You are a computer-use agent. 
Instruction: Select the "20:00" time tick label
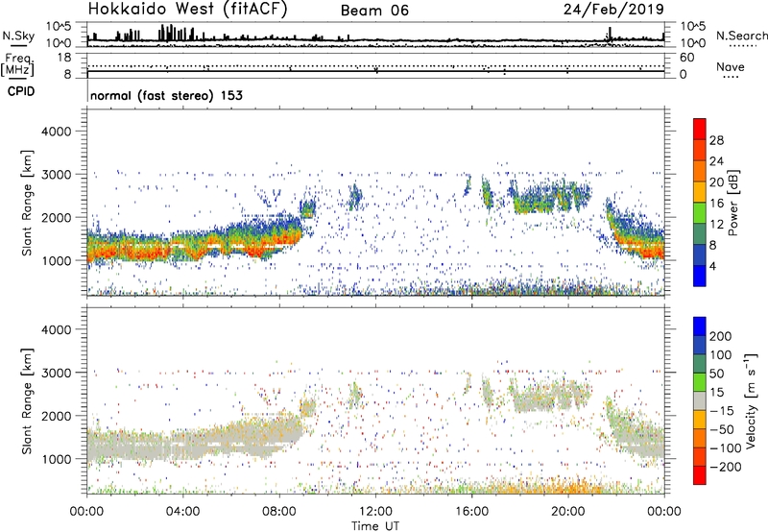tap(567, 512)
